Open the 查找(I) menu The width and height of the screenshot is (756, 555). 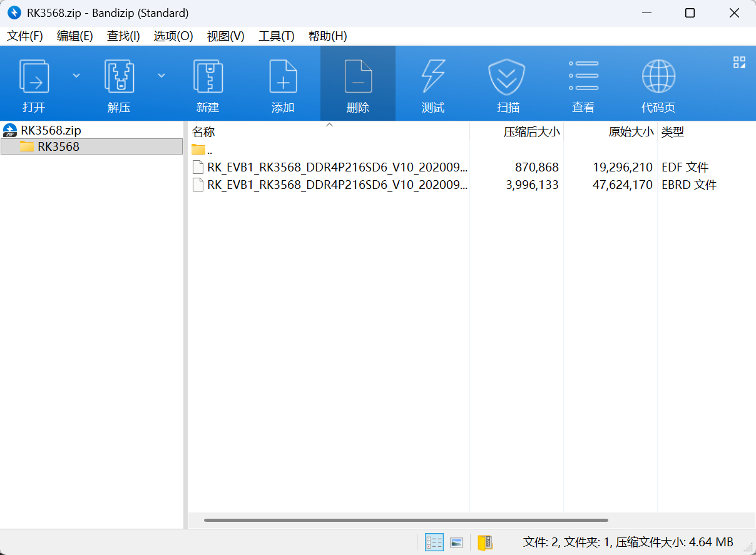point(123,36)
